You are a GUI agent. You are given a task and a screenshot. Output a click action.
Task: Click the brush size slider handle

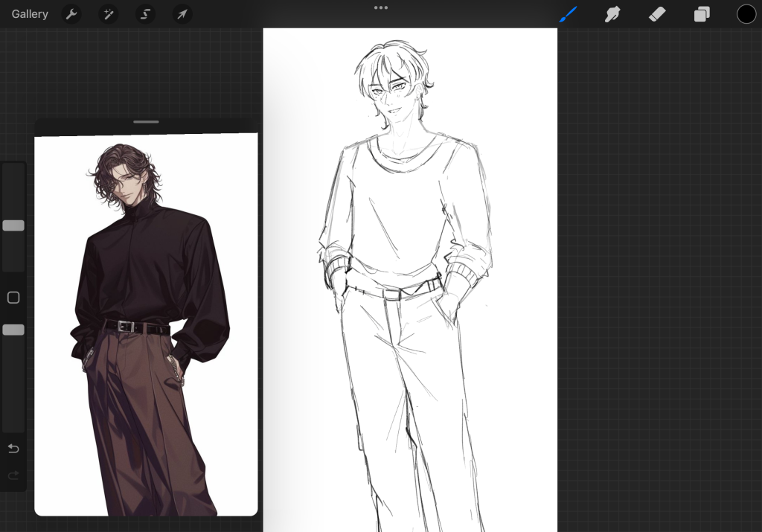13,225
